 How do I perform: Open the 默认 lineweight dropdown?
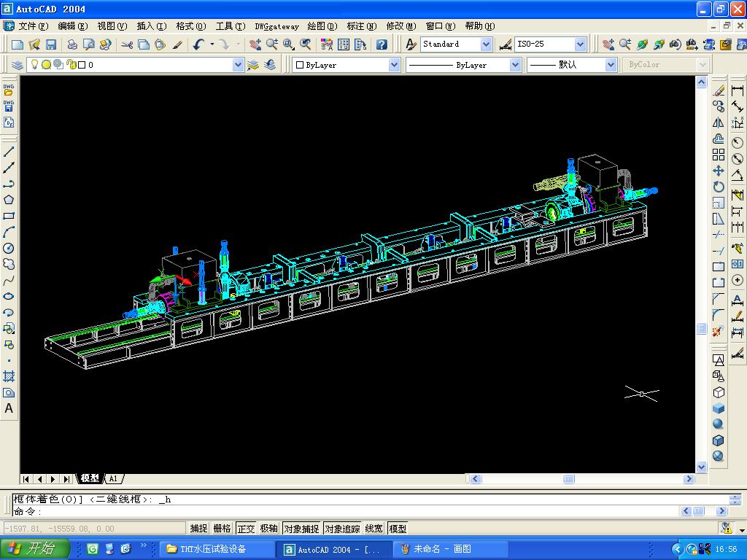pyautogui.click(x=611, y=65)
